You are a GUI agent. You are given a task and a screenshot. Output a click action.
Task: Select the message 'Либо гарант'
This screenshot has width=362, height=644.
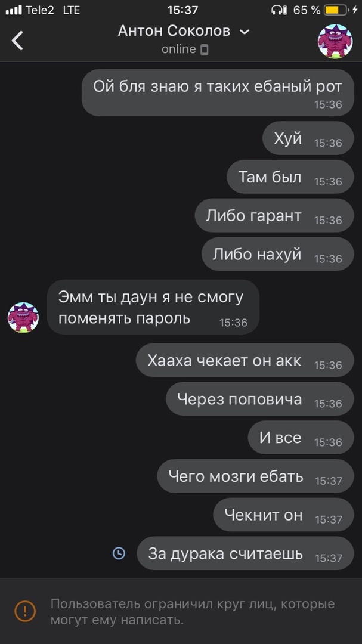(x=274, y=216)
